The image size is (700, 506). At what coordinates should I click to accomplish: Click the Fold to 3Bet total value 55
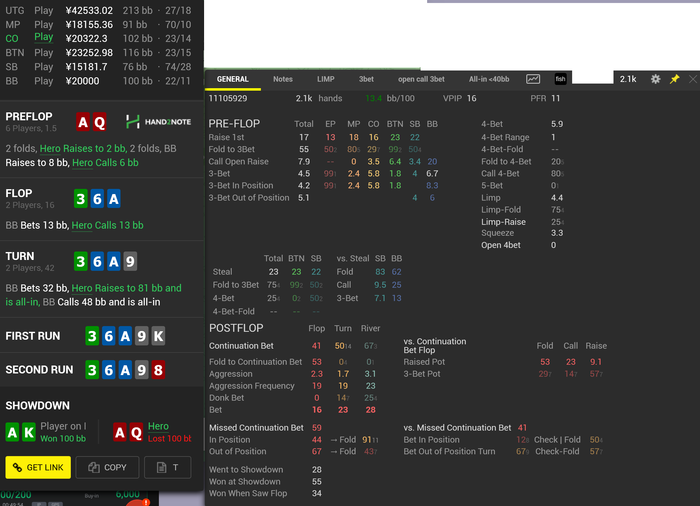click(304, 149)
